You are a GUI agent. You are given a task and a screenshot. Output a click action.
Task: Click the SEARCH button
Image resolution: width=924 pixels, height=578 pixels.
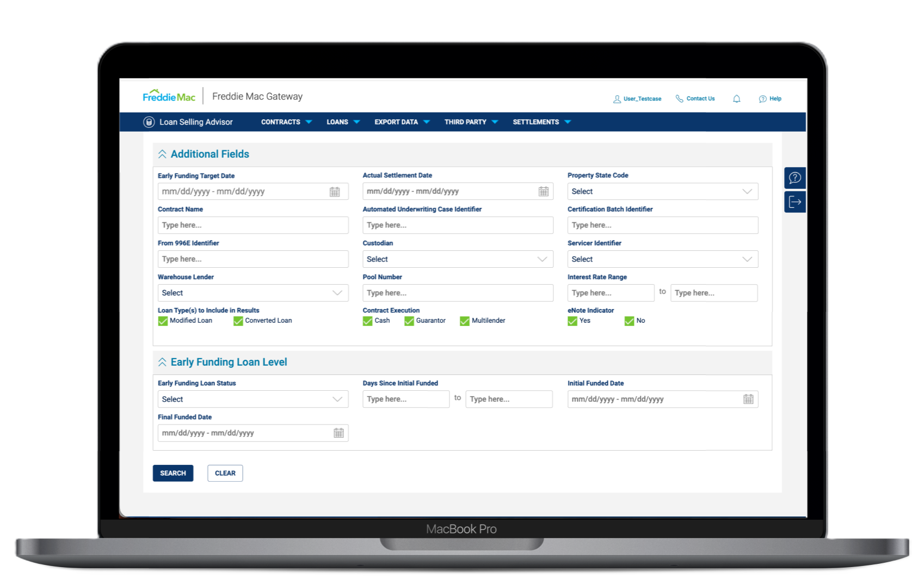tap(173, 473)
